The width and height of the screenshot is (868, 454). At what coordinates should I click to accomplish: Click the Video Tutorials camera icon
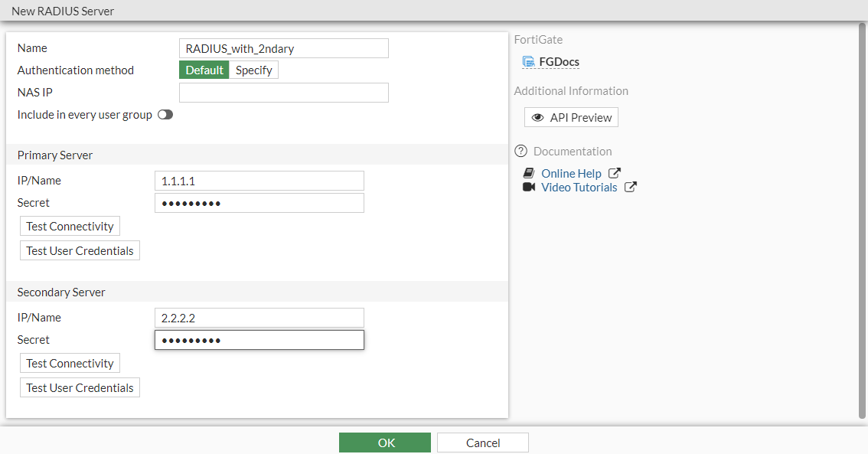pyautogui.click(x=529, y=187)
